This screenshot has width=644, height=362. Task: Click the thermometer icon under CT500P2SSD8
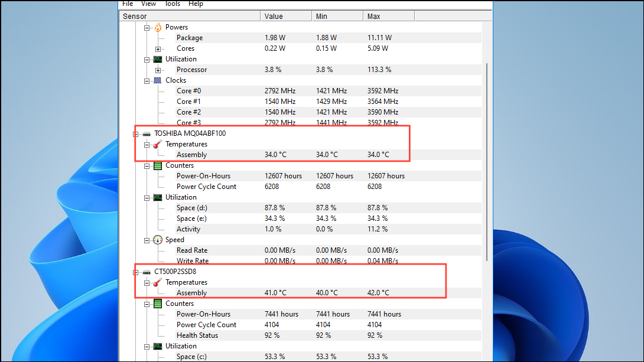pyautogui.click(x=157, y=282)
